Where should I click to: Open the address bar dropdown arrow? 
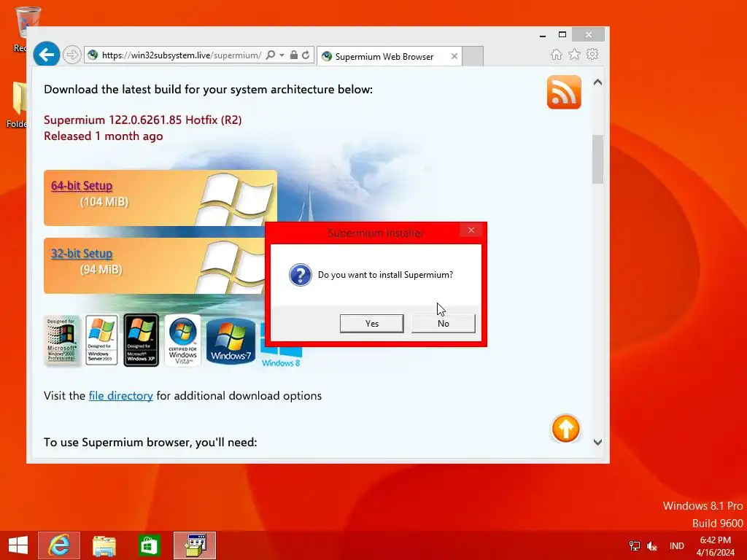click(282, 55)
